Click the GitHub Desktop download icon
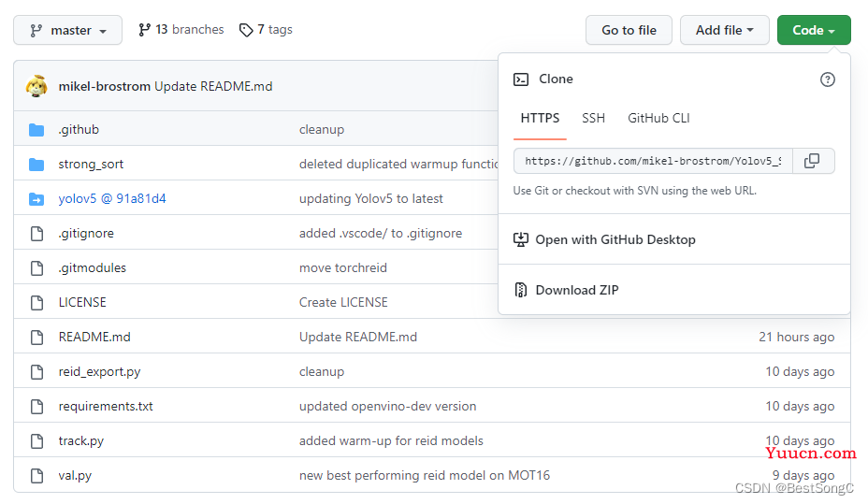 pos(520,239)
